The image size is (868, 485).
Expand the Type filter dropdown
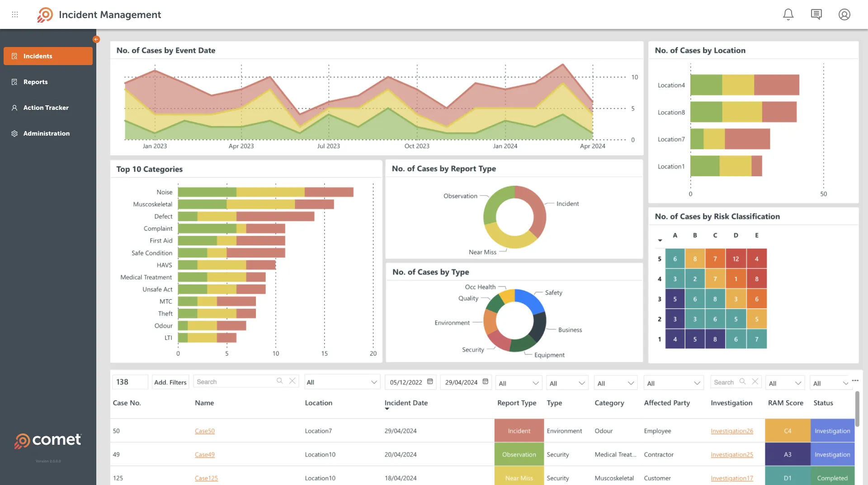pos(567,383)
